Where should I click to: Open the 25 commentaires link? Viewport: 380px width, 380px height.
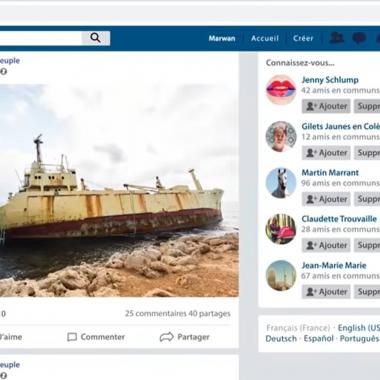pos(156,314)
